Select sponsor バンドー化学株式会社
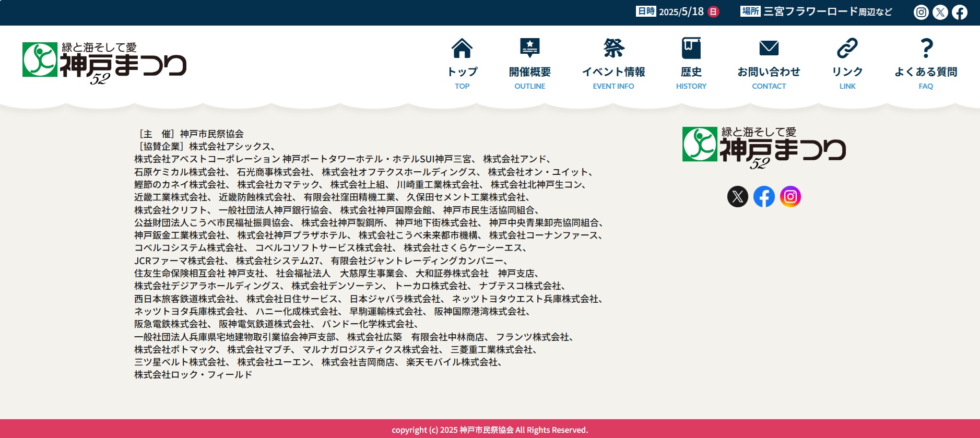The width and height of the screenshot is (980, 438). pyautogui.click(x=368, y=324)
